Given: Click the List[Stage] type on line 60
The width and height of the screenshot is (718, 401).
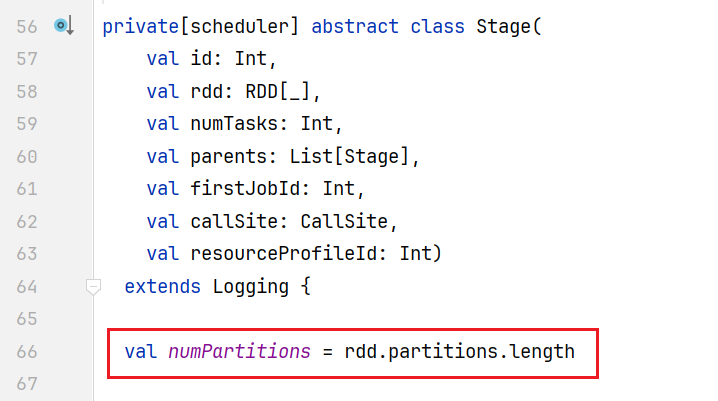Looking at the screenshot, I should (348, 157).
